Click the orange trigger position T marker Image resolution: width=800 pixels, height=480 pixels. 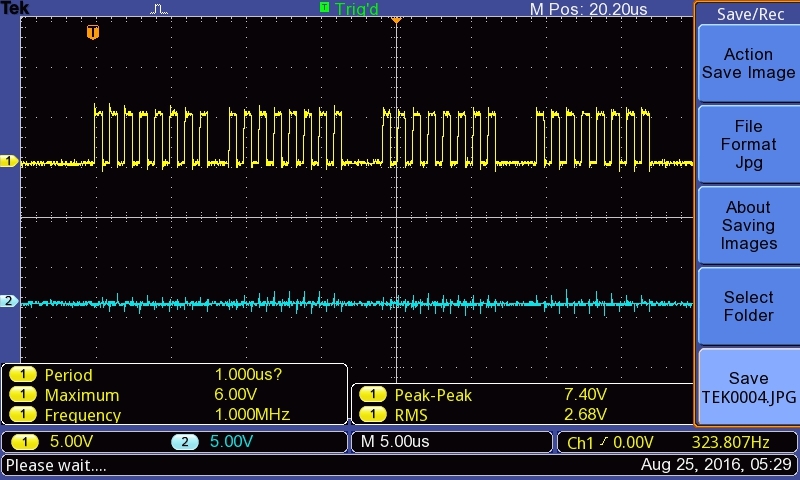93,32
